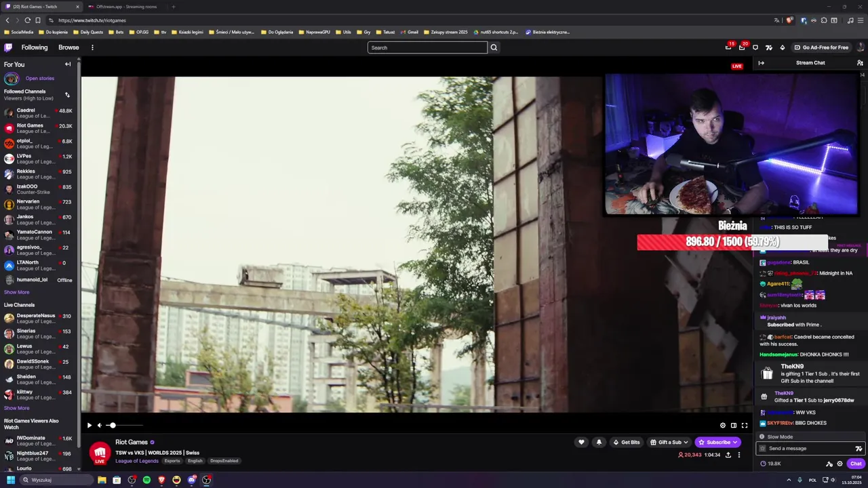Click the English tag

[x=195, y=461]
